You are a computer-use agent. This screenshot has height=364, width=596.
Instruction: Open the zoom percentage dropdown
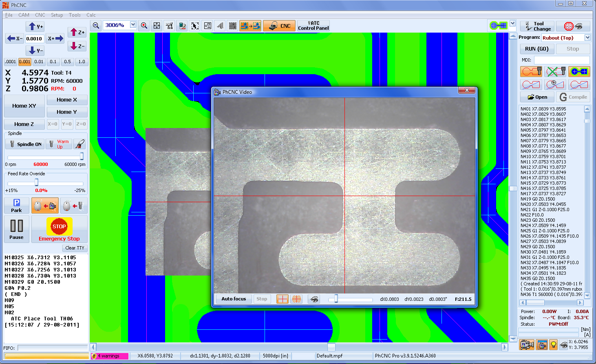pos(133,25)
